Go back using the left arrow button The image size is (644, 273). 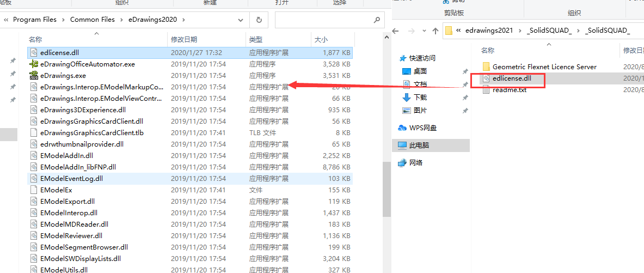tap(397, 31)
